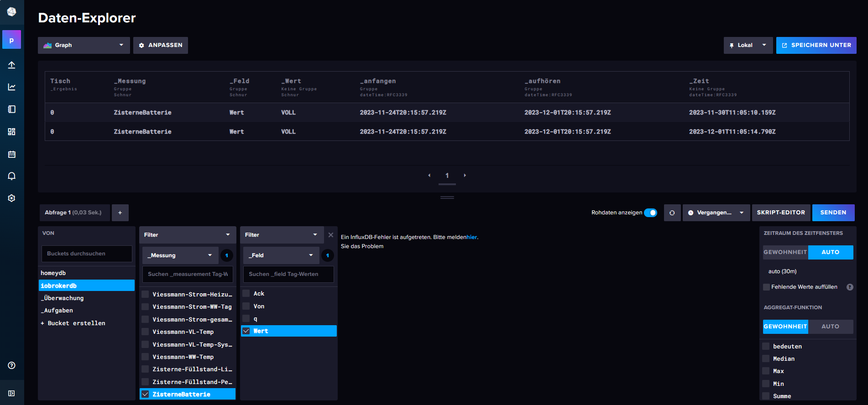Remove the _Feld filter with X
The width and height of the screenshot is (868, 405).
[x=331, y=235]
